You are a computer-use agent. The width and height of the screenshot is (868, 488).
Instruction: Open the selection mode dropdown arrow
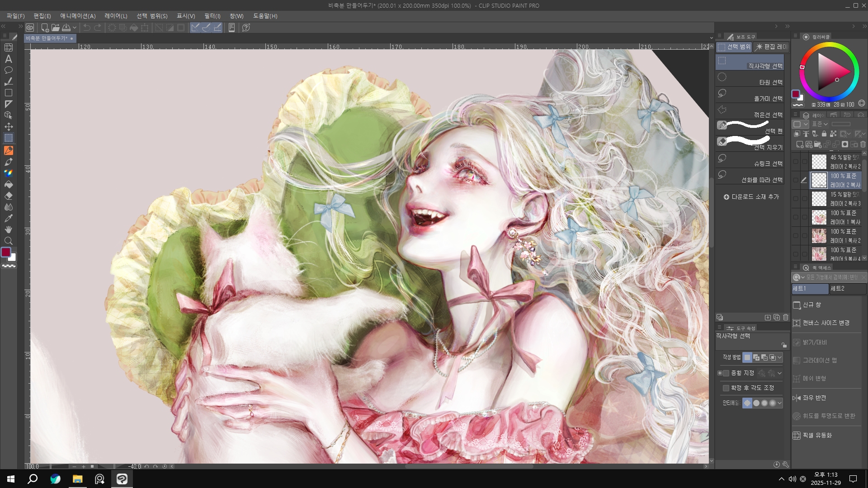(x=779, y=358)
